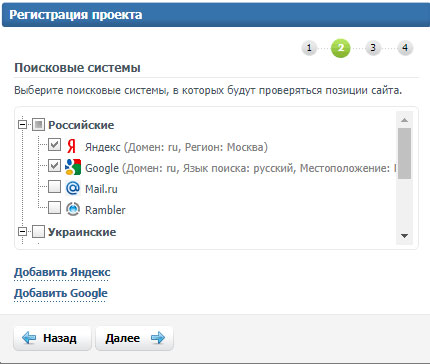Select the Google (Домен: ru) row text
Viewport: 430px width, 364px height.
241,168
